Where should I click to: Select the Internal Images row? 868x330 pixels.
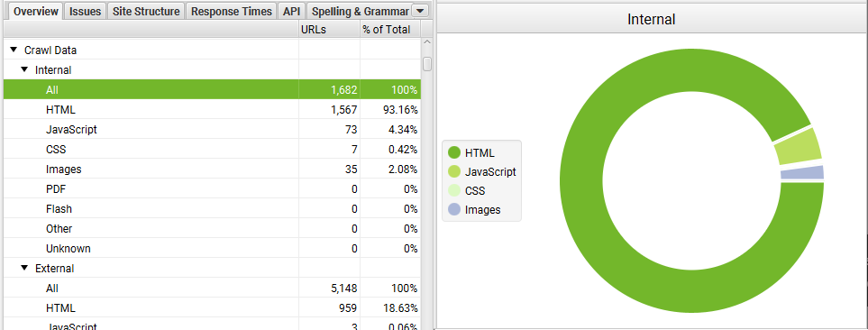212,170
